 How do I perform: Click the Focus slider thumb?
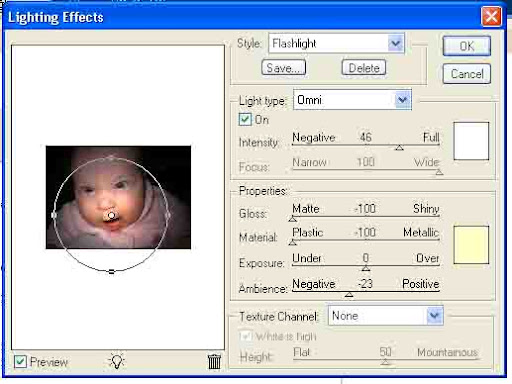pyautogui.click(x=439, y=172)
